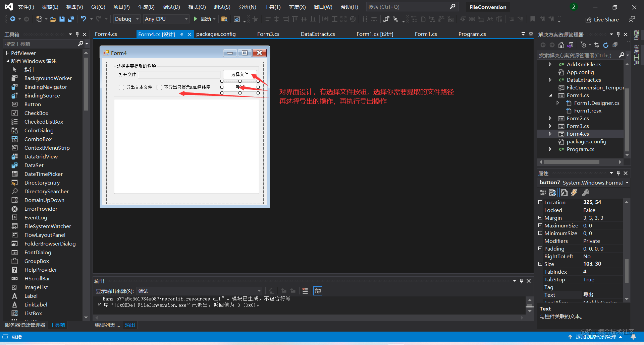Switch to the packages.config tab
Viewport: 644px width, 345px height.
point(216,34)
